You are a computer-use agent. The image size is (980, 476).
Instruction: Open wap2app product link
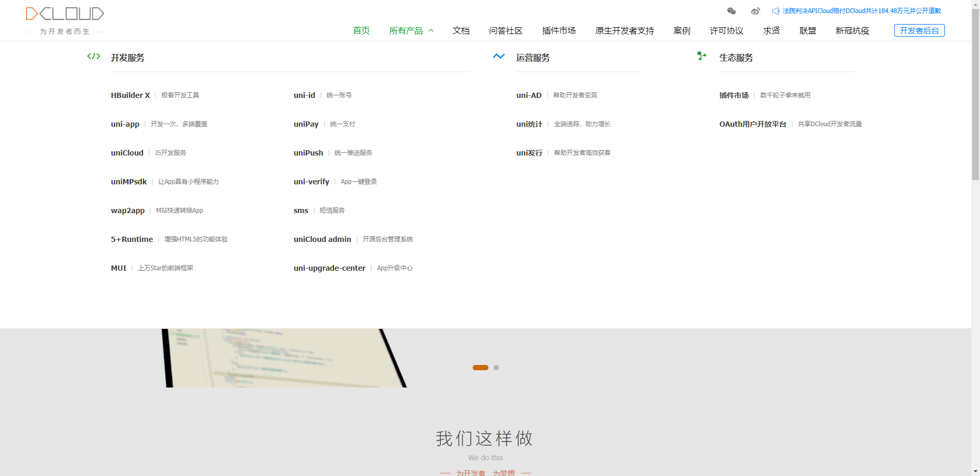pyautogui.click(x=128, y=211)
